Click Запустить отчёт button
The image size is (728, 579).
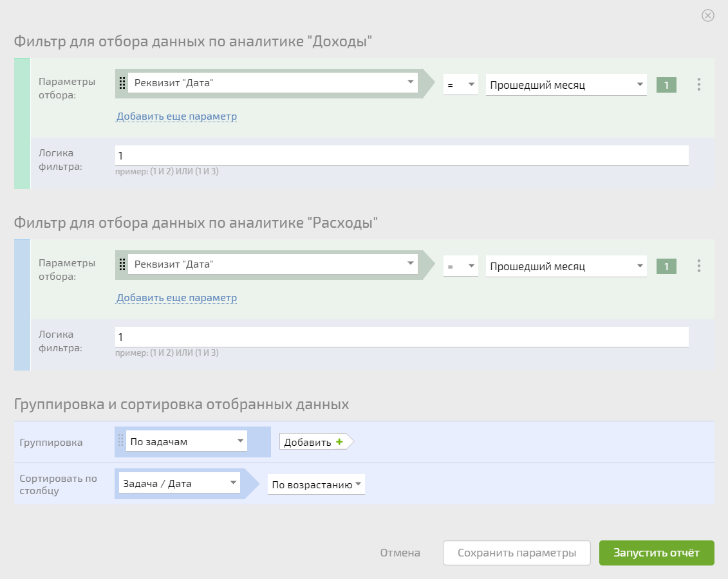coord(657,553)
